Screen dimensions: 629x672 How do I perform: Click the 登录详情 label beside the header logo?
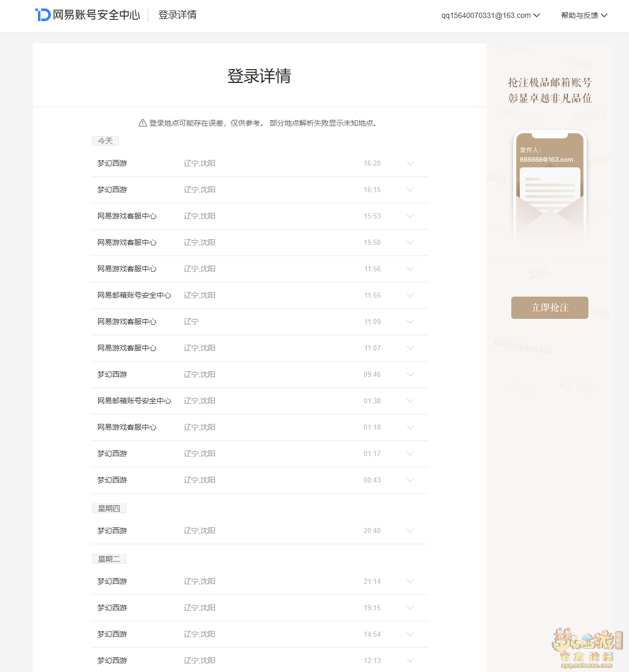(x=177, y=15)
